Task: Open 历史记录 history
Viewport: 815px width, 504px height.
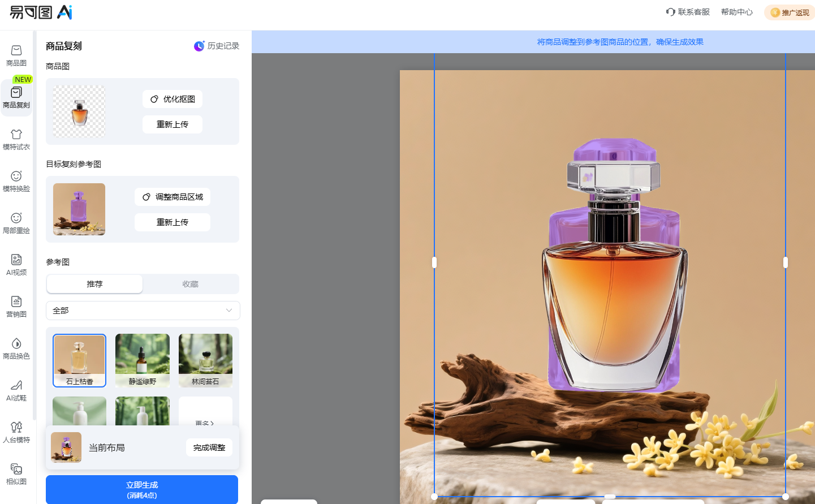Action: click(x=217, y=46)
